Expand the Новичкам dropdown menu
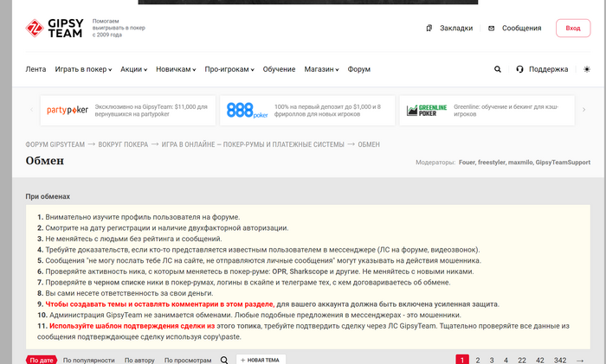 pyautogui.click(x=176, y=69)
